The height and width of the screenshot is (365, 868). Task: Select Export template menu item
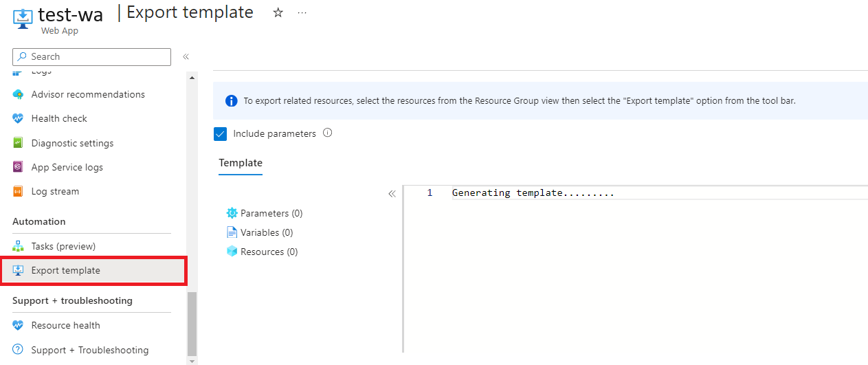pos(93,270)
